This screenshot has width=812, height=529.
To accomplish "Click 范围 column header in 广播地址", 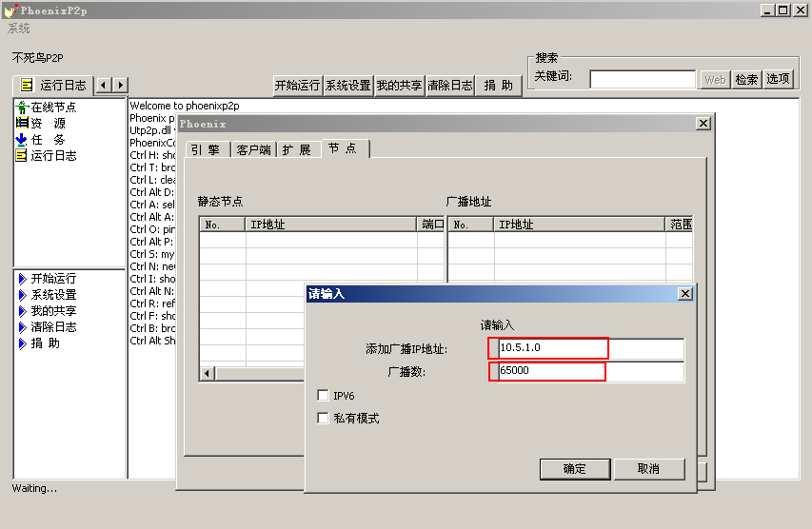I will (x=680, y=225).
